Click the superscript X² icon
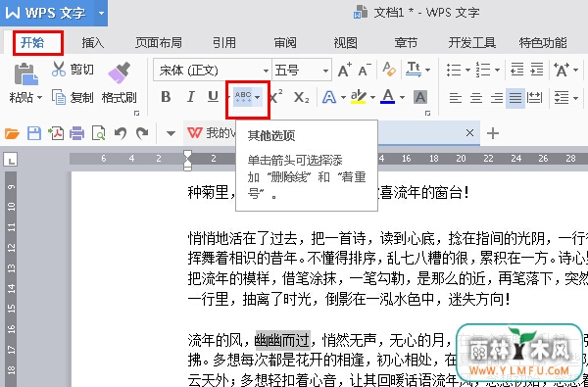588x387 pixels. click(x=276, y=98)
